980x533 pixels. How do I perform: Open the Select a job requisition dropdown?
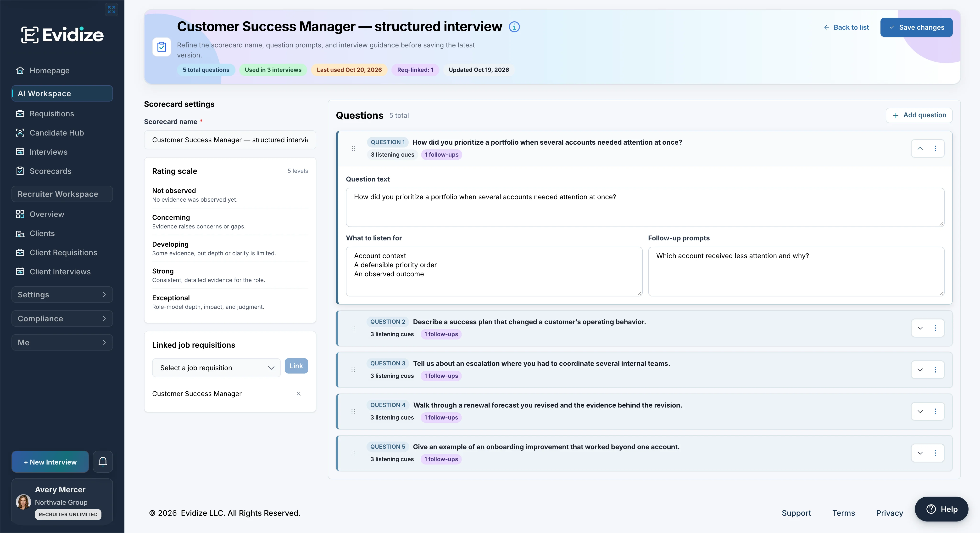click(216, 368)
